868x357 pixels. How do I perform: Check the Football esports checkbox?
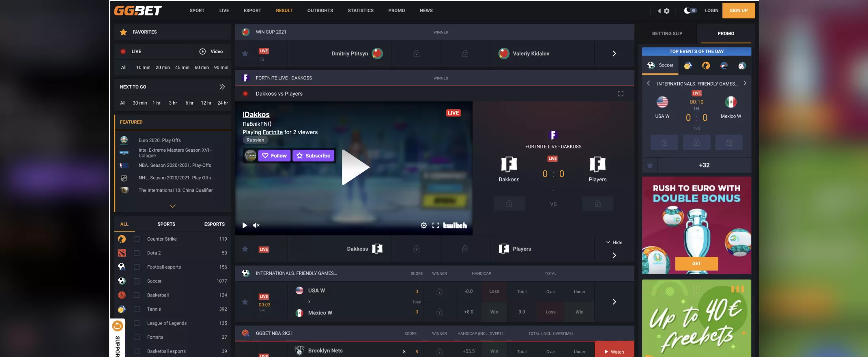coord(137,267)
